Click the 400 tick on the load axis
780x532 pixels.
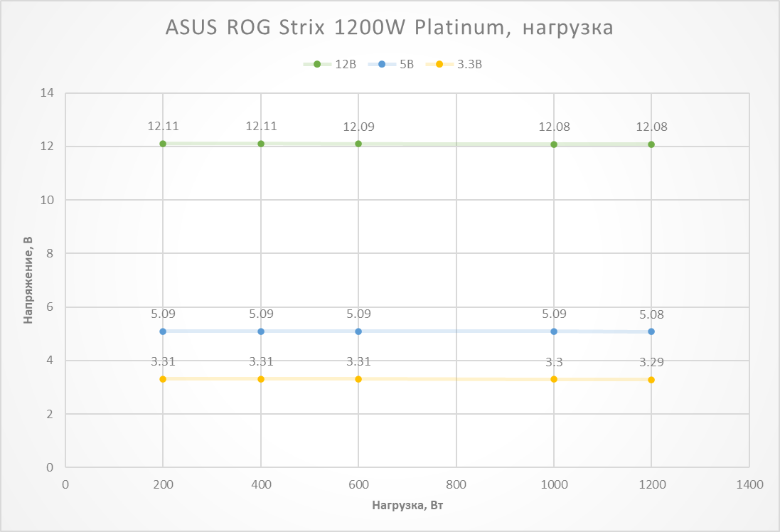[x=261, y=485]
